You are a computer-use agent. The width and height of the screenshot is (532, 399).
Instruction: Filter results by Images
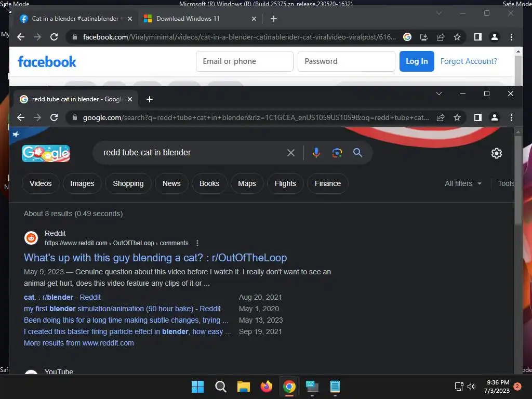coord(82,183)
